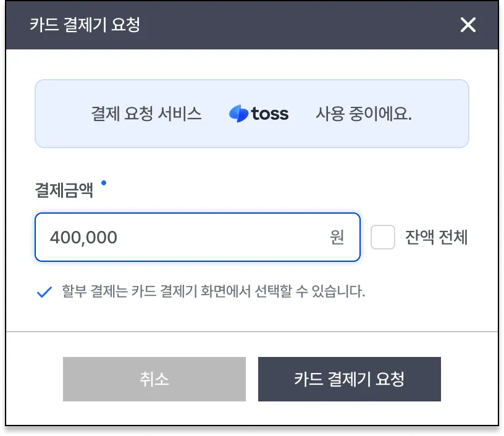Submit with the 카드 결제기 요청 button

coord(349,379)
